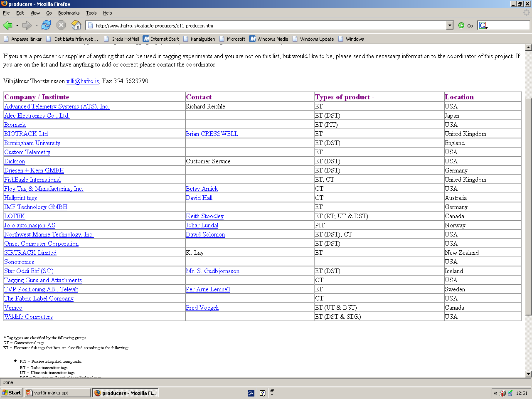
Task: Open the Windows Update bookmark
Action: tap(313, 39)
